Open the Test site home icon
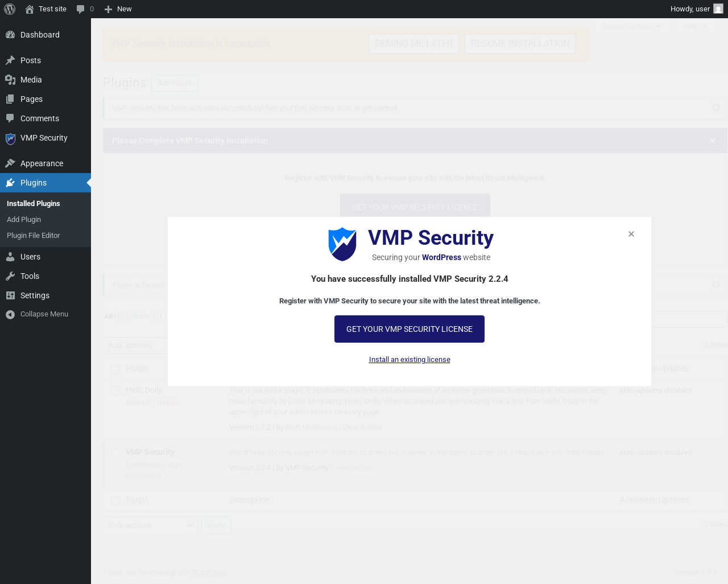The height and width of the screenshot is (584, 728). coord(30,9)
